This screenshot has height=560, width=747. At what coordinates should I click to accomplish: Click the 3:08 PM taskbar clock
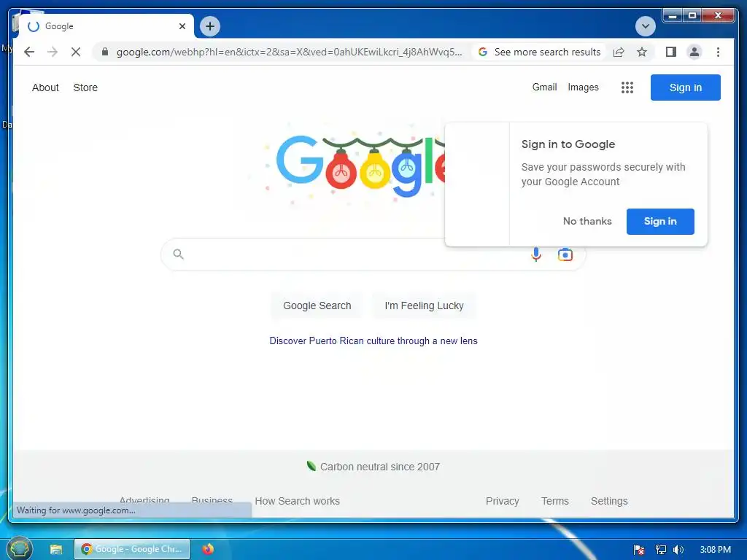click(715, 550)
